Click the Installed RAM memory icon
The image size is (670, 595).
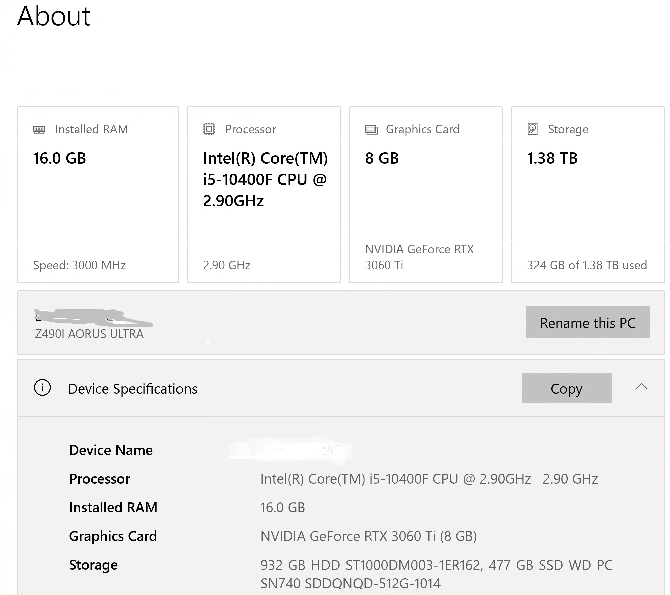(39, 130)
